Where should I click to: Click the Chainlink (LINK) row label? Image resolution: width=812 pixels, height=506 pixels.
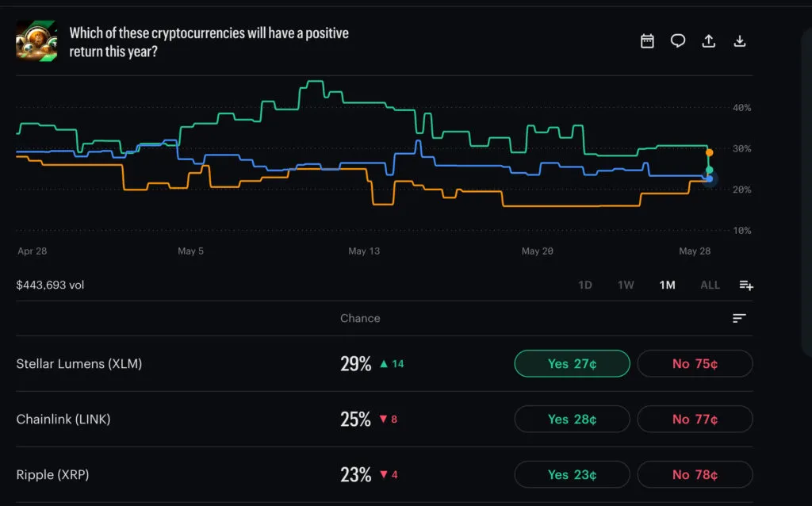[x=63, y=419]
